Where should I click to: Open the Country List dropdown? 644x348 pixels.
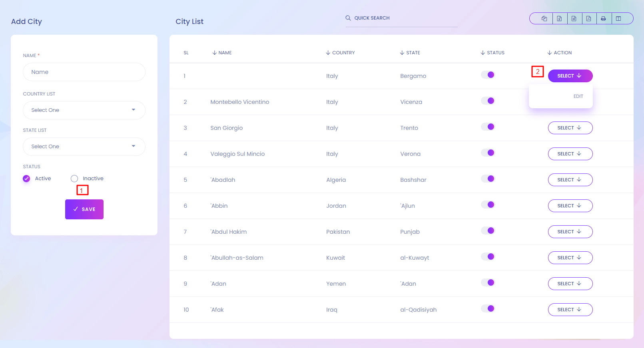pyautogui.click(x=84, y=110)
